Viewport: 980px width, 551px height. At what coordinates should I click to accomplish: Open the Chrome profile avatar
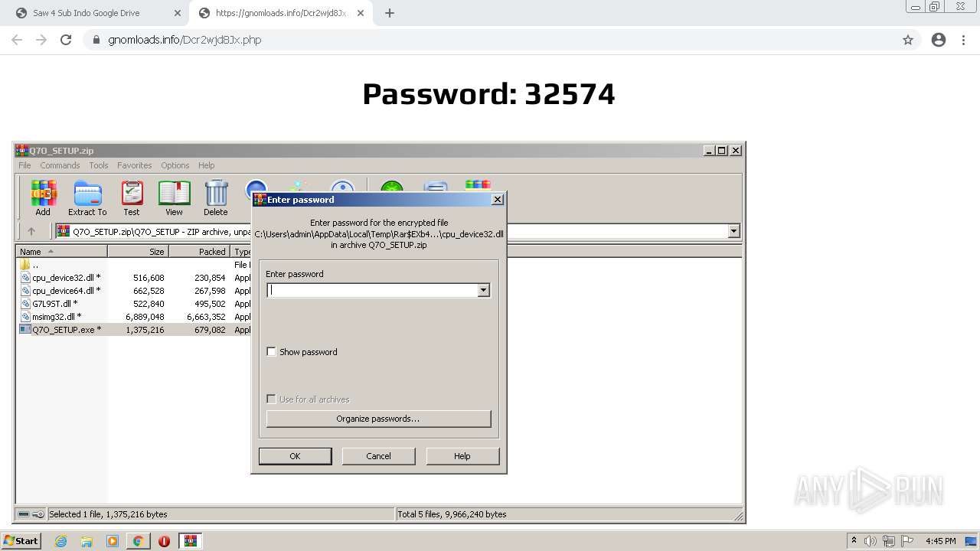tap(939, 40)
